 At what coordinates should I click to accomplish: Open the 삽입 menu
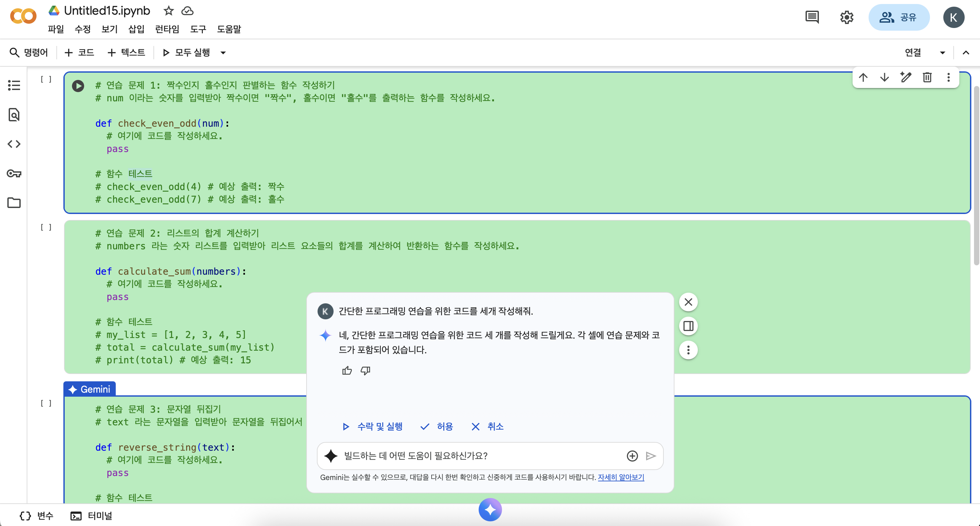point(136,29)
